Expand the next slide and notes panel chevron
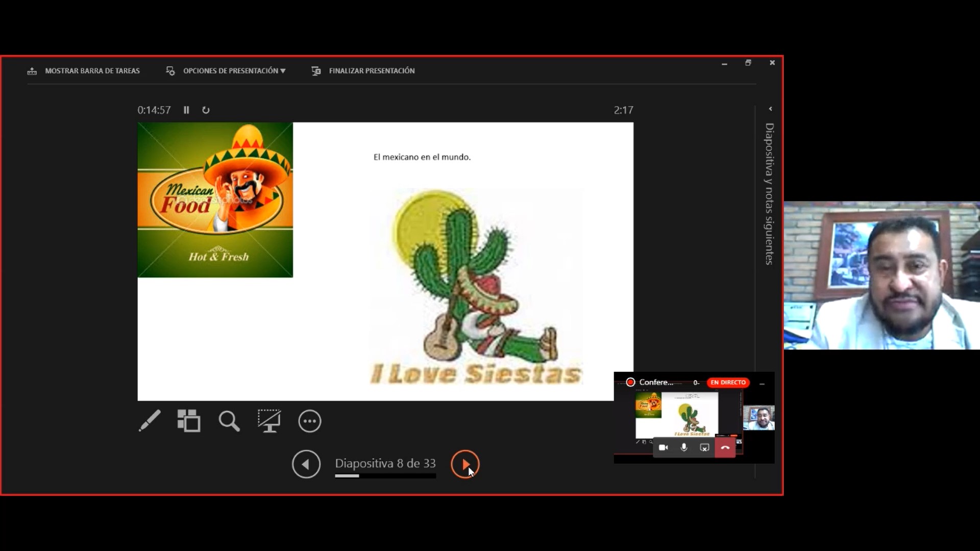 coord(770,109)
